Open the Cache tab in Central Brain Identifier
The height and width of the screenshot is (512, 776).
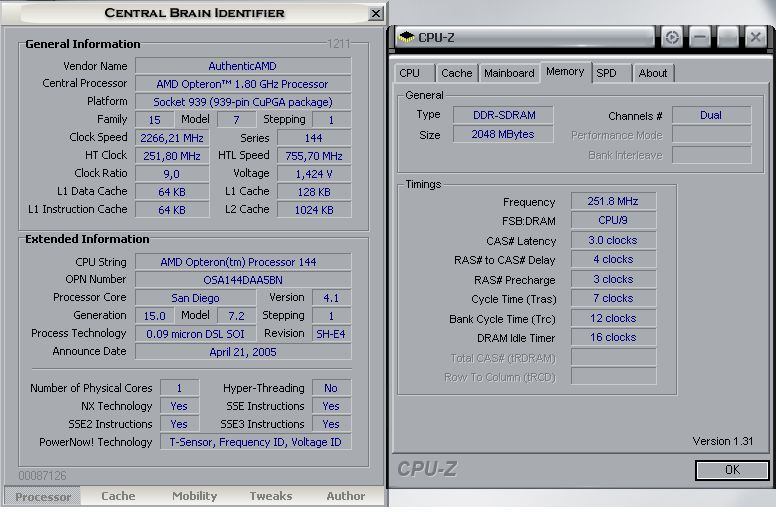coord(118,496)
